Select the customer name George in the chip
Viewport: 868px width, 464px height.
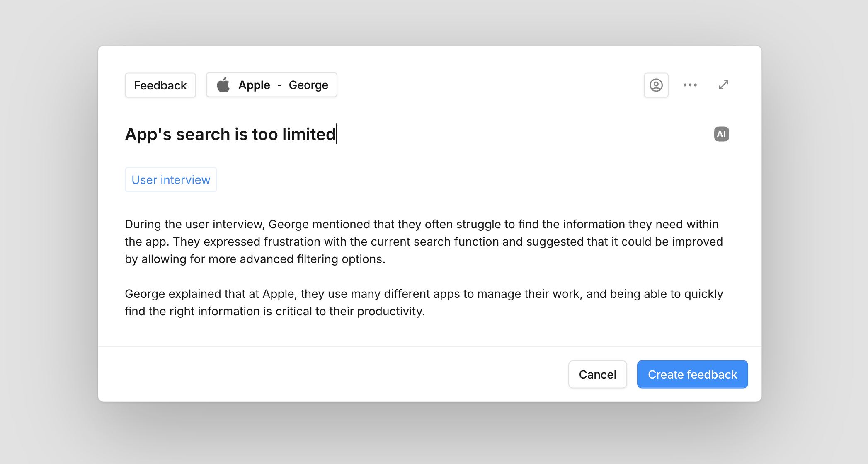308,85
